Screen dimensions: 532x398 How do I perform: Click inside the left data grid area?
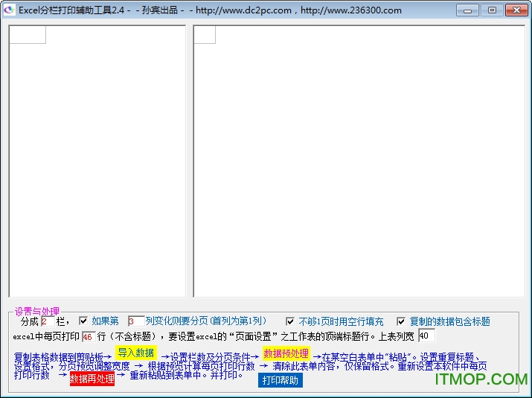(x=97, y=164)
